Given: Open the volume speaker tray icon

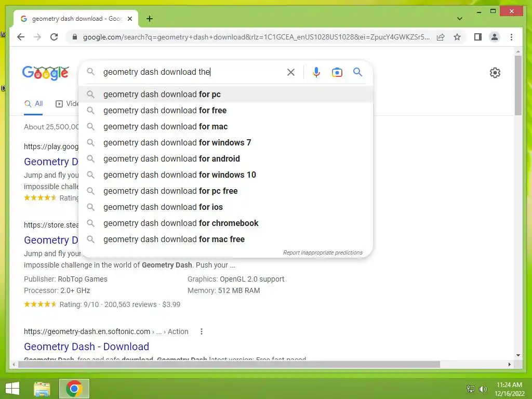Looking at the screenshot, I should point(483,389).
